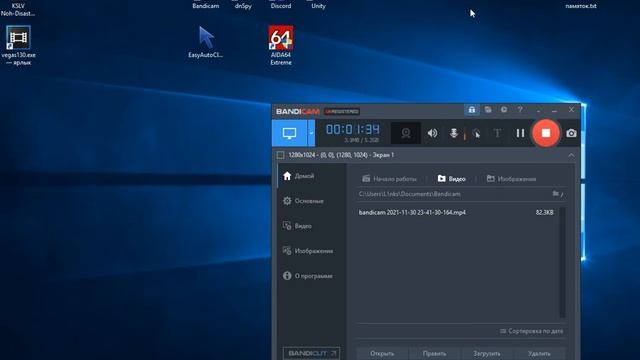
Task: Select the screen recording mode button
Action: pyautogui.click(x=289, y=133)
